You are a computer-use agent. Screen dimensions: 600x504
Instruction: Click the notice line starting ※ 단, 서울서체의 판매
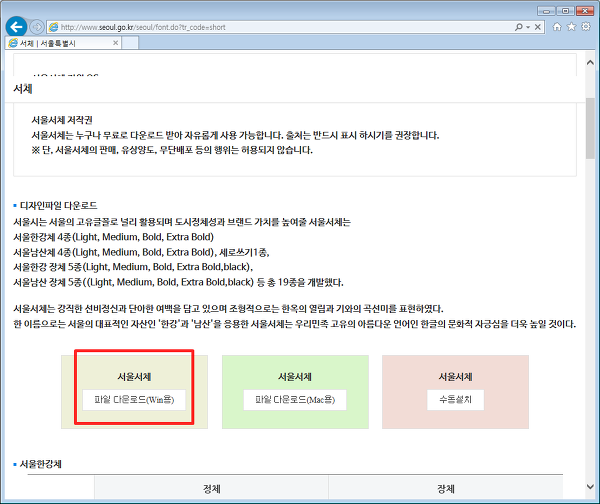pos(172,150)
